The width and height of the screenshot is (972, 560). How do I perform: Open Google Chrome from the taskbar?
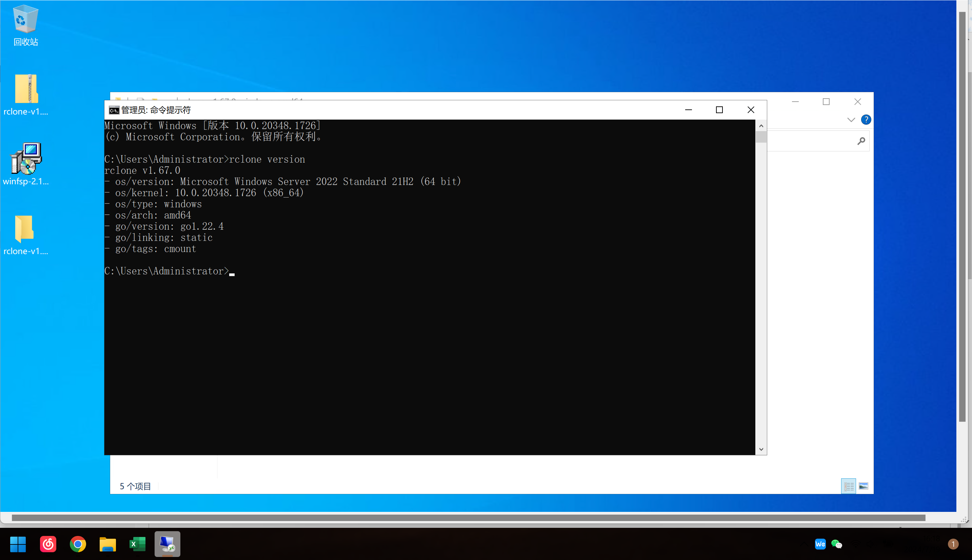(x=78, y=544)
